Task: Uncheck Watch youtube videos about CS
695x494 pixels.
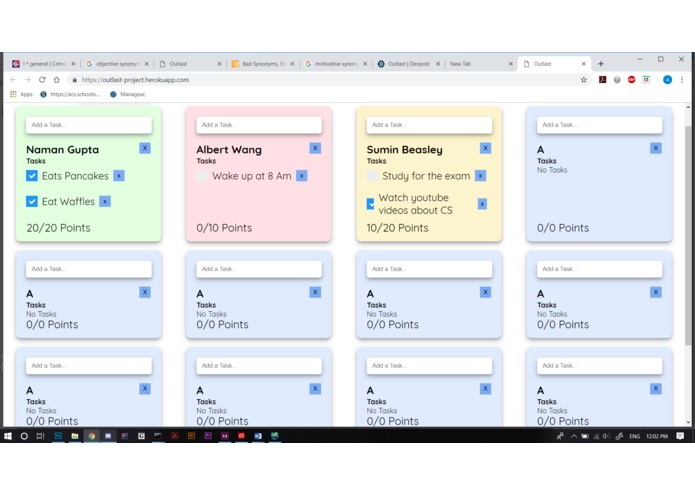Action: [x=371, y=204]
